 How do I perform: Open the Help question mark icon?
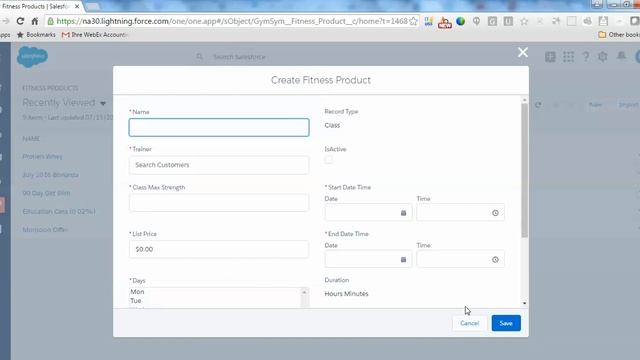pos(586,57)
